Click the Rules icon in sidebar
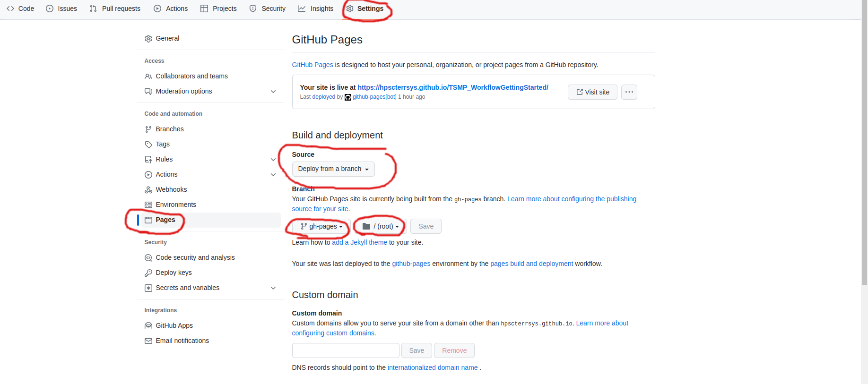The width and height of the screenshot is (868, 384). [x=148, y=160]
